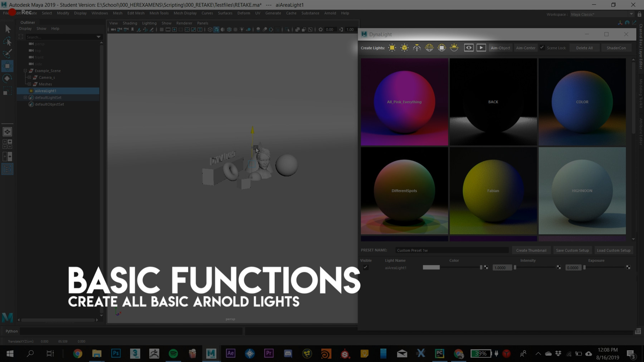Create a skydome light in DynaLight
Image resolution: width=644 pixels, height=362 pixels.
click(x=429, y=48)
